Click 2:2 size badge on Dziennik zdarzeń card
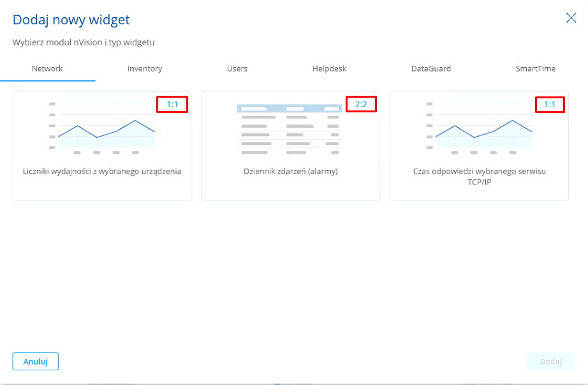The width and height of the screenshot is (588, 385). pos(361,104)
